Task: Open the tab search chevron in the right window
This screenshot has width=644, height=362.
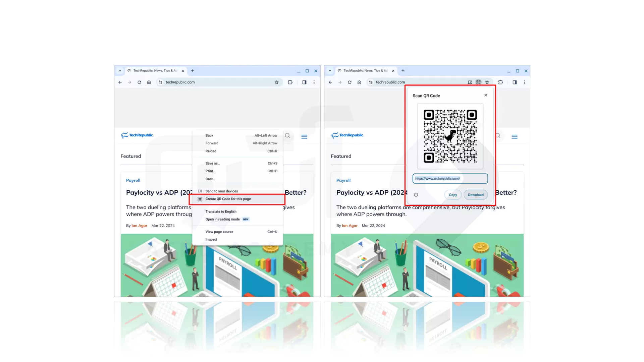Action: [x=330, y=71]
